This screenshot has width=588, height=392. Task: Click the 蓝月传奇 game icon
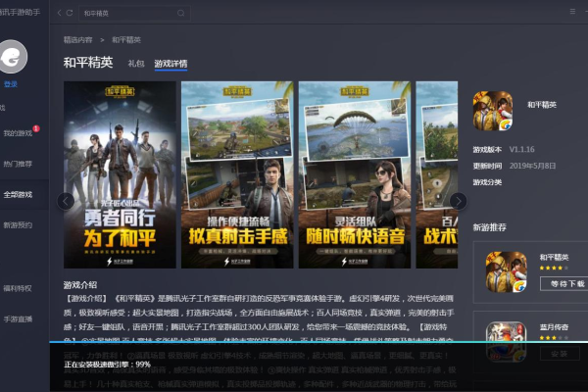coord(507,342)
